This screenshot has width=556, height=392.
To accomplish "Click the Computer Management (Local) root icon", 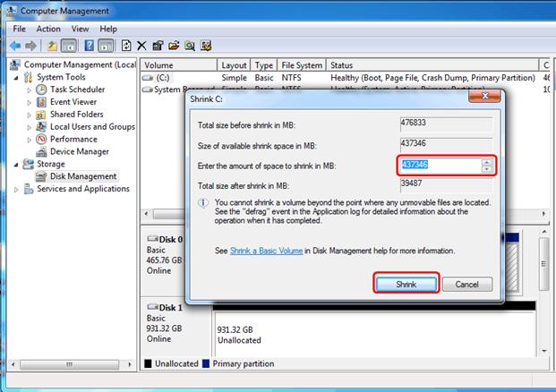I will point(15,64).
